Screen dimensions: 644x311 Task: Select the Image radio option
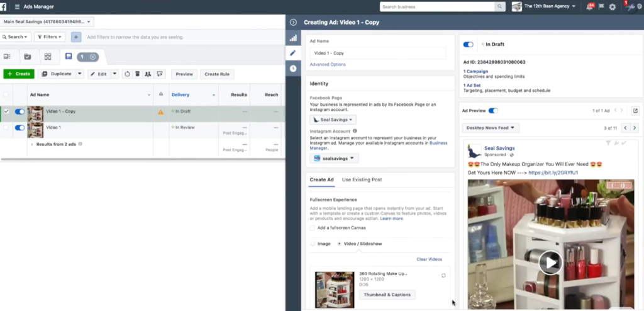pyautogui.click(x=313, y=244)
